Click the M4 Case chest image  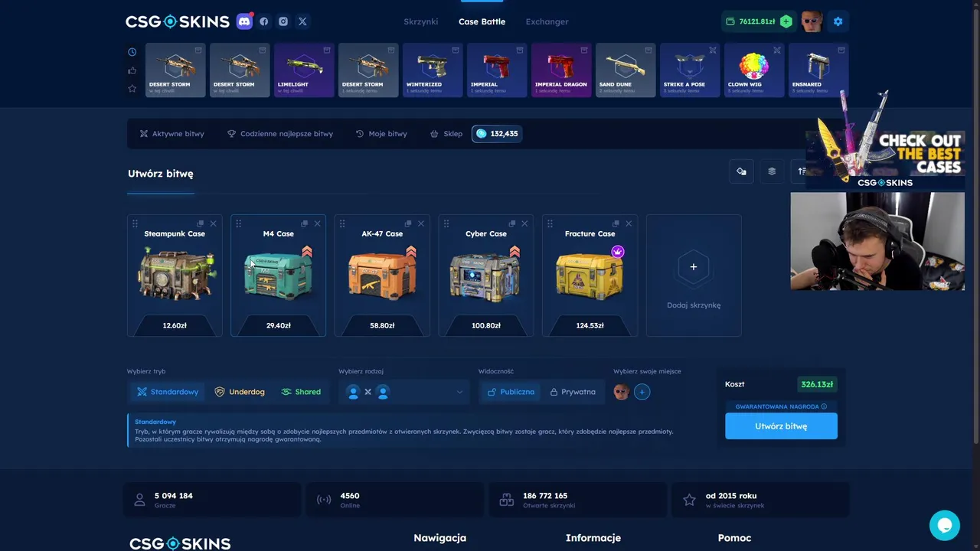pyautogui.click(x=279, y=274)
